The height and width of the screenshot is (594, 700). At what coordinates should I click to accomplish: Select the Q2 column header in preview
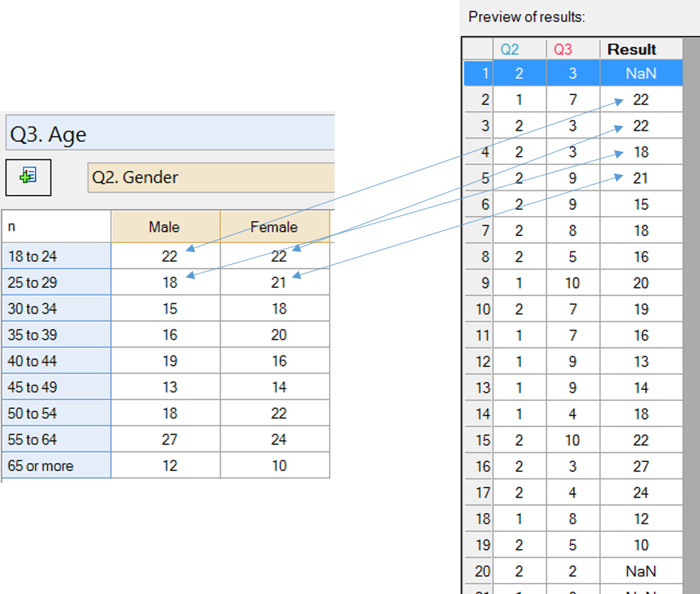click(x=510, y=49)
